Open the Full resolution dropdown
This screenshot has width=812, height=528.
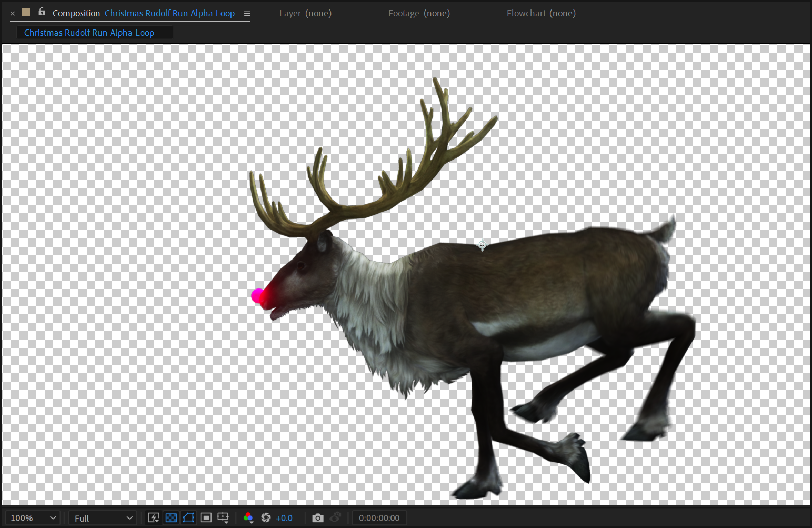point(103,518)
